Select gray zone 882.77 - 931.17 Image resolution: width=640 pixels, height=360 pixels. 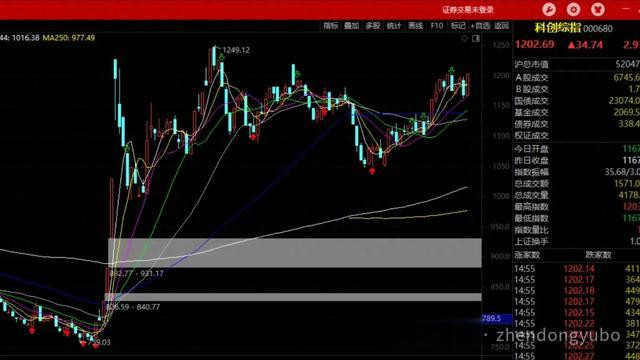click(x=295, y=253)
